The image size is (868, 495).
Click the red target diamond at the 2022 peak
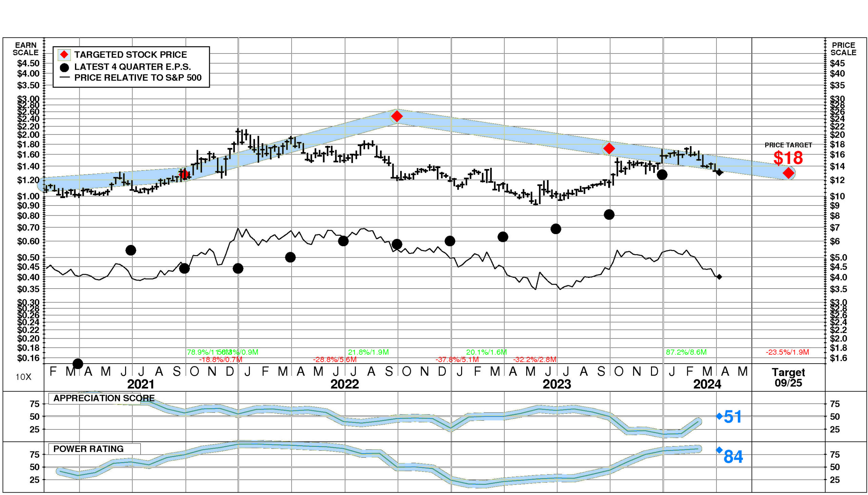point(397,117)
